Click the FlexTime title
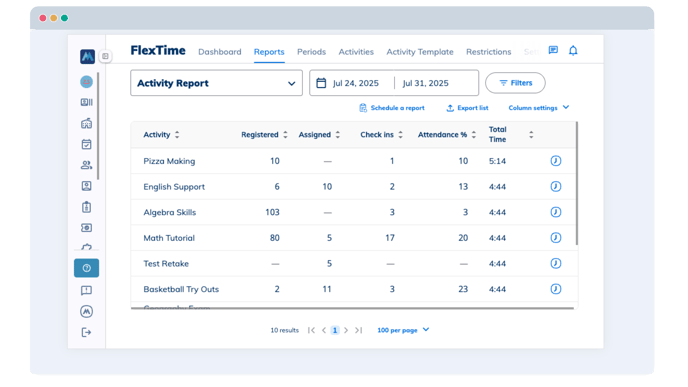This screenshot has width=688, height=387. pyautogui.click(x=158, y=50)
